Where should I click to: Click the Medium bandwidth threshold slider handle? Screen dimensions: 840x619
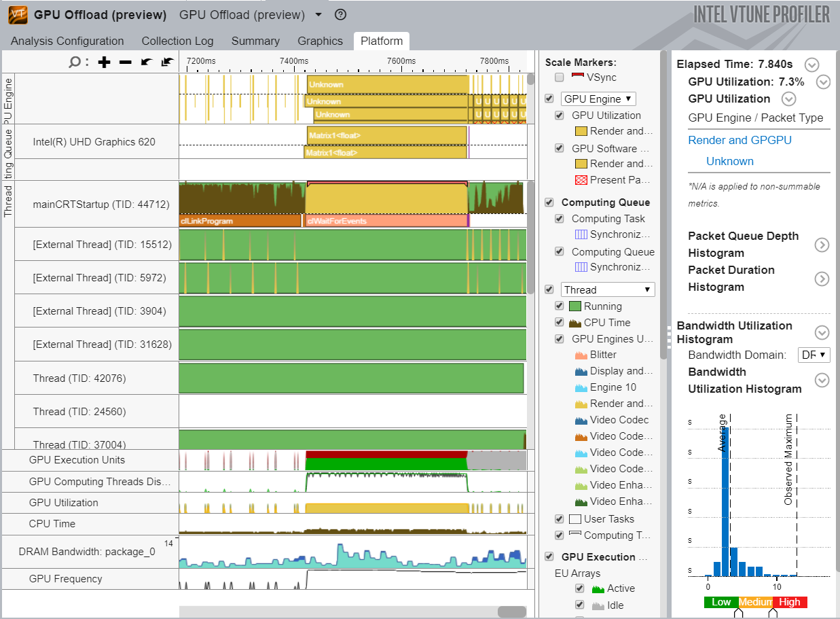pyautogui.click(x=738, y=614)
